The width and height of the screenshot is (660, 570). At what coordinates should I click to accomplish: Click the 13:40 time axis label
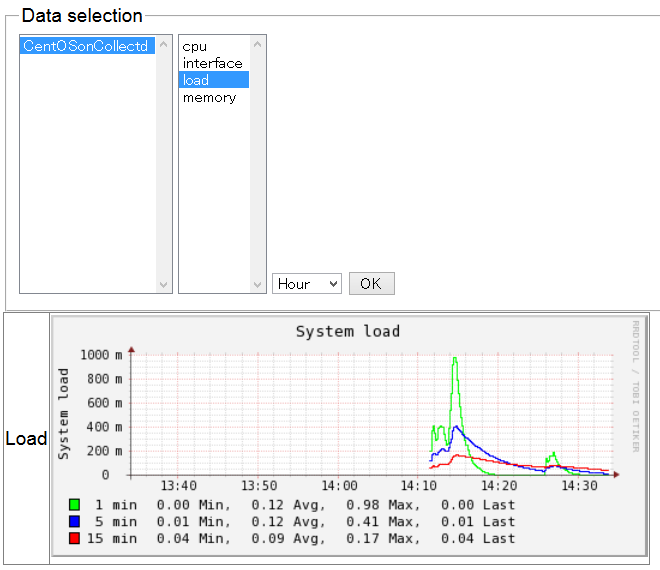tap(178, 486)
